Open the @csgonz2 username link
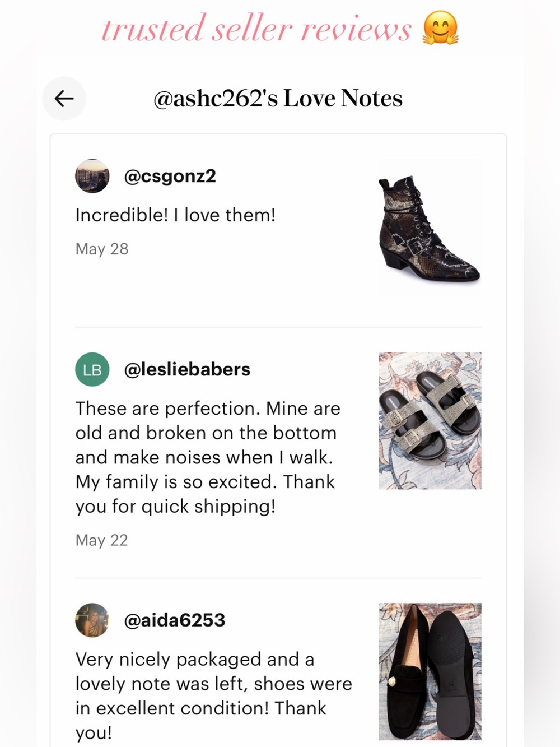560x747 pixels. [170, 177]
